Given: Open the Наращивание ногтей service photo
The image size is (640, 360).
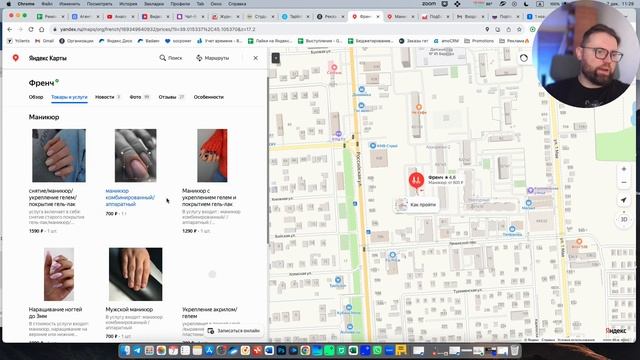Looking at the screenshot, I should (x=59, y=274).
